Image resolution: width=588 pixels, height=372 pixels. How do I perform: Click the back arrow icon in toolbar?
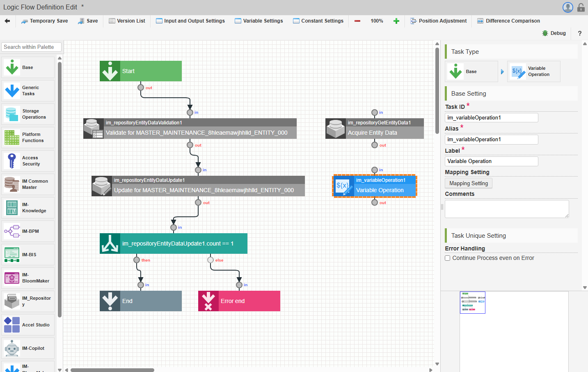click(7, 21)
